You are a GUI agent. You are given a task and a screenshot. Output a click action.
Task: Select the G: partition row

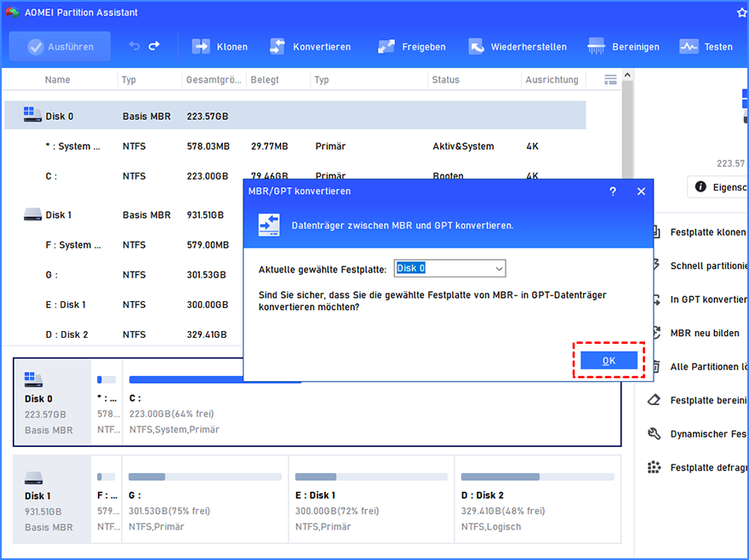pos(124,275)
